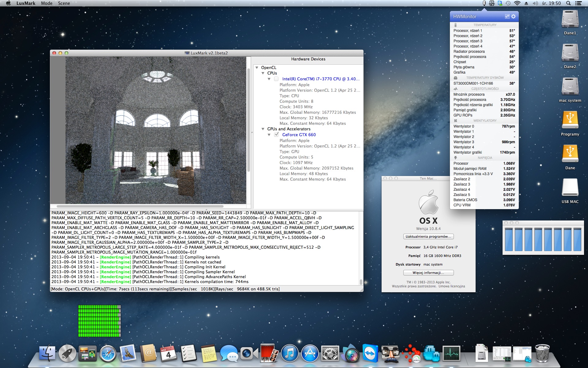Image resolution: width=588 pixels, height=368 pixels.
Task: Open the Apple menu
Action: coord(8,3)
